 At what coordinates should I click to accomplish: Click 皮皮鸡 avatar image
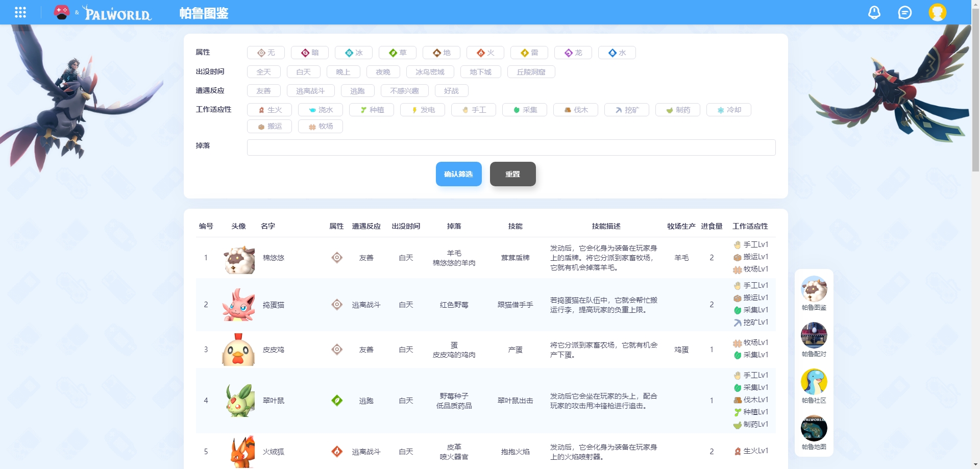pos(238,350)
